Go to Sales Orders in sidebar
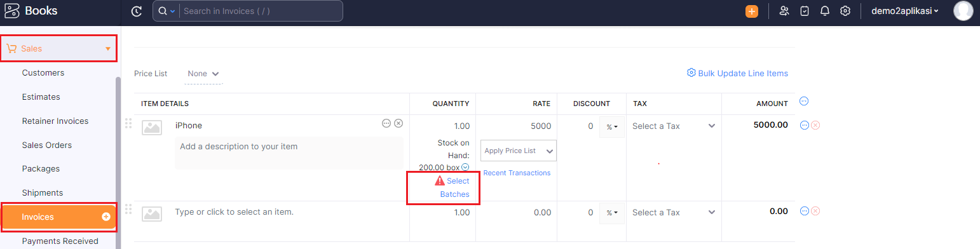Viewport: 980px width, 249px height. coord(47,145)
